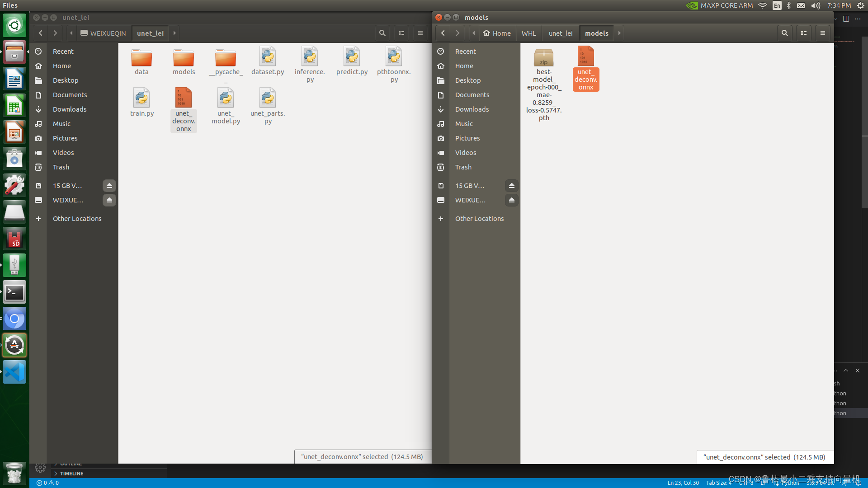Go back in models window
Screen dimensions: 868x488
pos(443,33)
